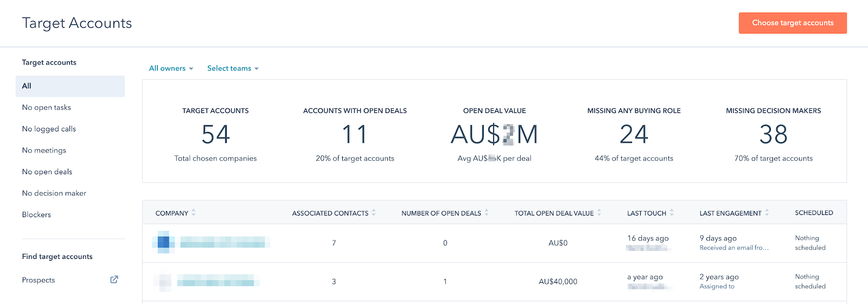Screen dimensions: 868x304
Task: Open the Prospects link
Action: 39,280
